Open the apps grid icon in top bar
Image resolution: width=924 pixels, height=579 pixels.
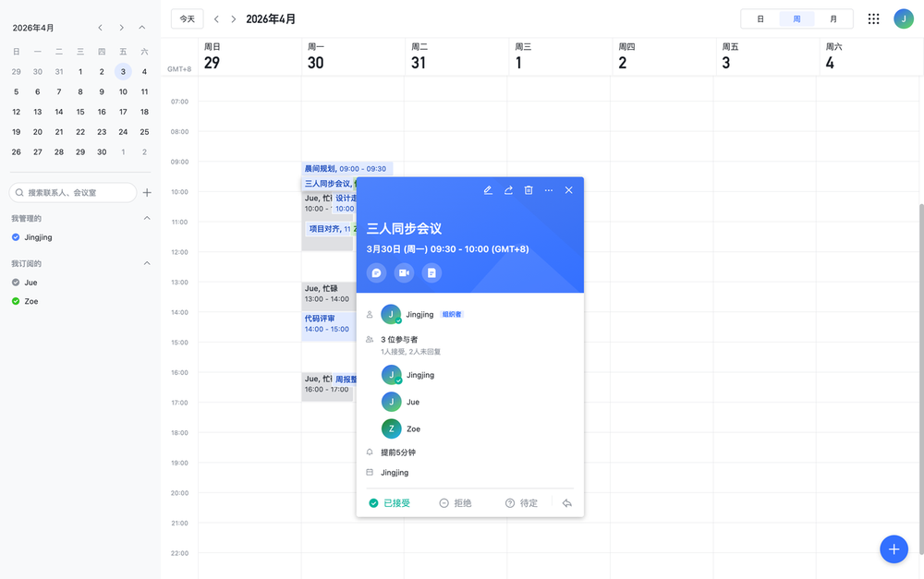coord(873,18)
